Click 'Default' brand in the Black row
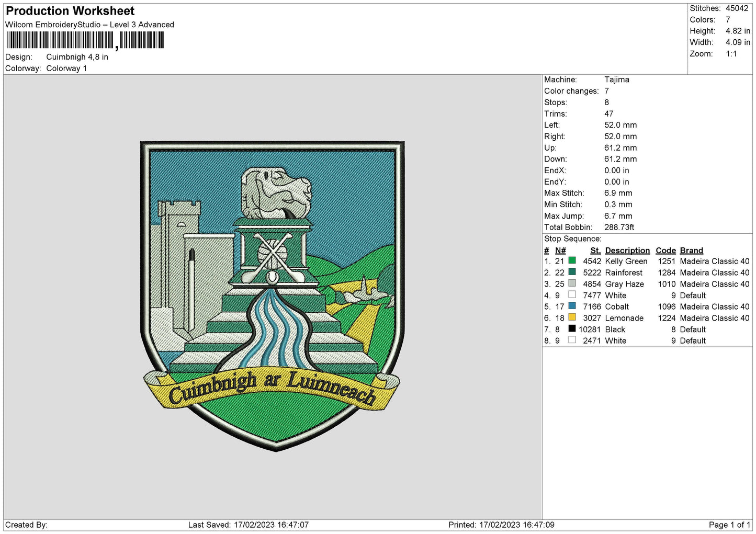 (693, 330)
